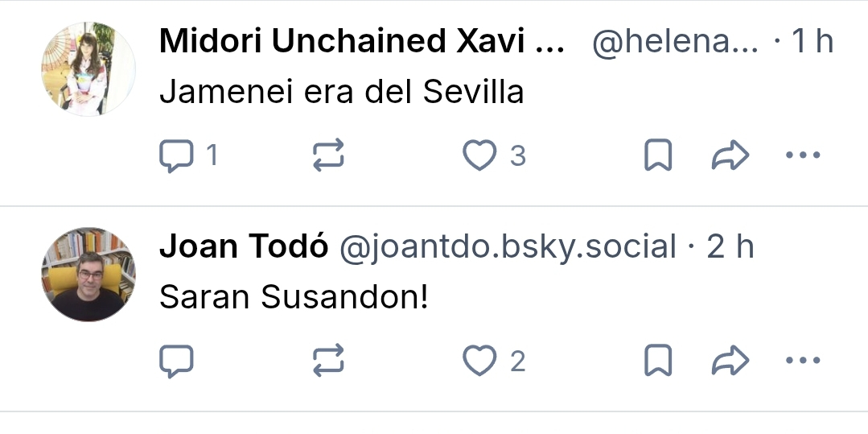Like the "Jamenei era del Sevilla" post
This screenshot has height=434, width=868.
[x=479, y=156]
